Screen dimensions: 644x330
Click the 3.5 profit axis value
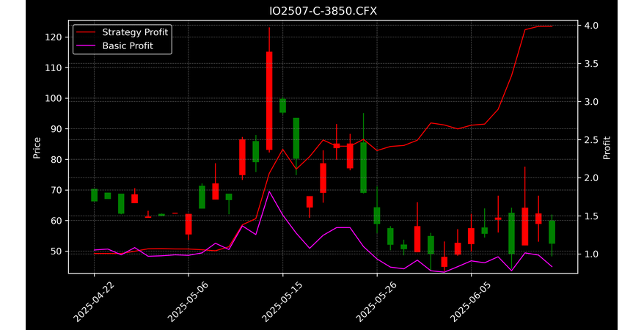point(591,64)
